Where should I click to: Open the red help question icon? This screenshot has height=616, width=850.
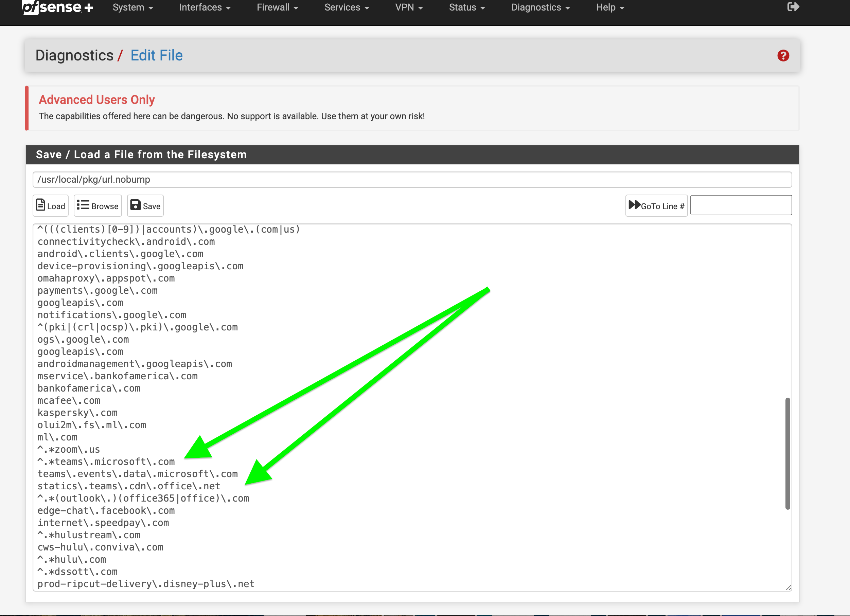[x=783, y=56]
